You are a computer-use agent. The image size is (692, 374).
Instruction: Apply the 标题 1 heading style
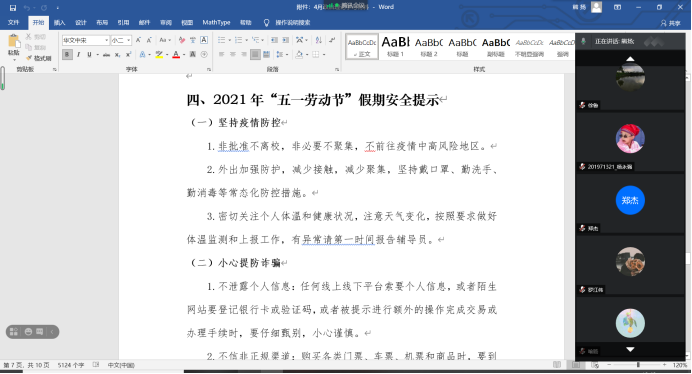point(395,46)
